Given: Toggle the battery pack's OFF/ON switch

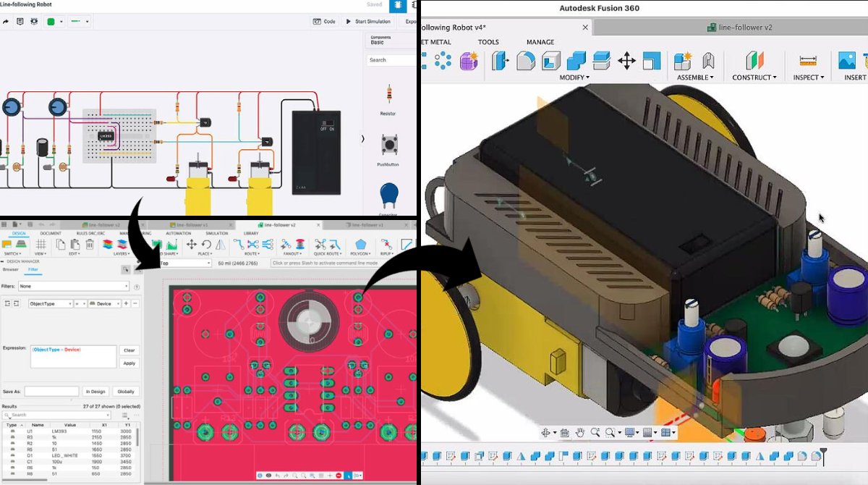Looking at the screenshot, I should 328,122.
